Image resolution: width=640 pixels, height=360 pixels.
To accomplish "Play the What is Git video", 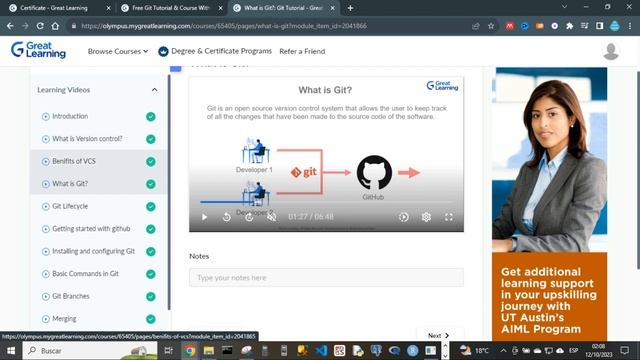I will [x=204, y=217].
